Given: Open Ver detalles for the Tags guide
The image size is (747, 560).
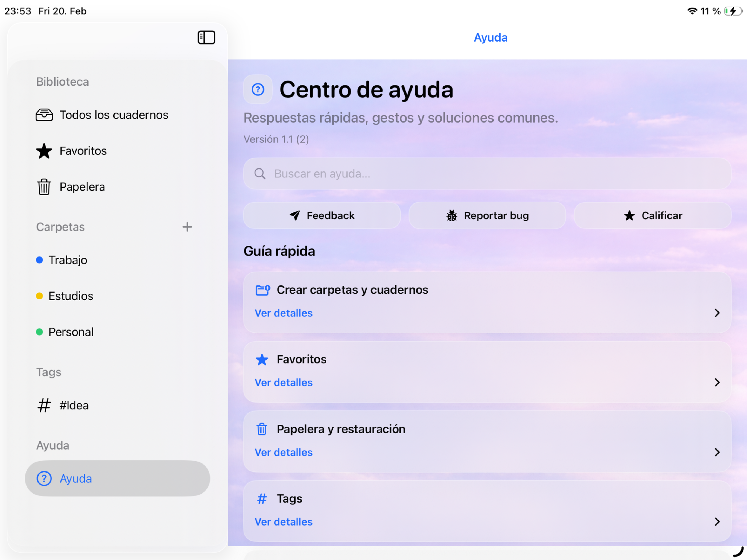Looking at the screenshot, I should pos(284,522).
